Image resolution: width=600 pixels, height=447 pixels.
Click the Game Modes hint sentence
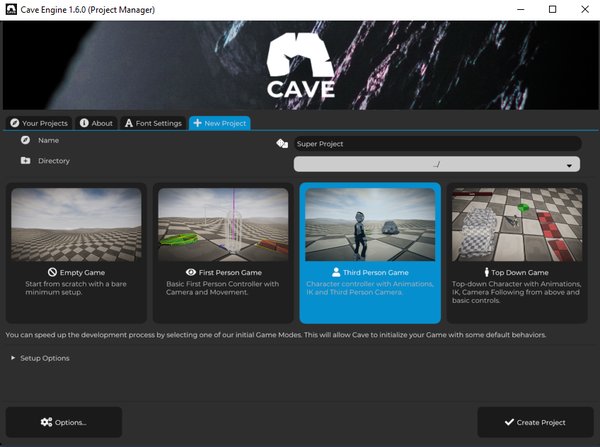(x=276, y=335)
